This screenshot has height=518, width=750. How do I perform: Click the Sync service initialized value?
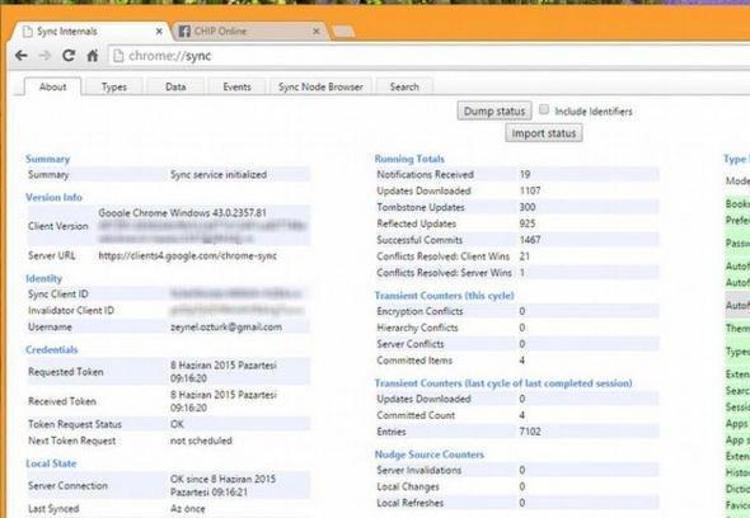tap(219, 175)
